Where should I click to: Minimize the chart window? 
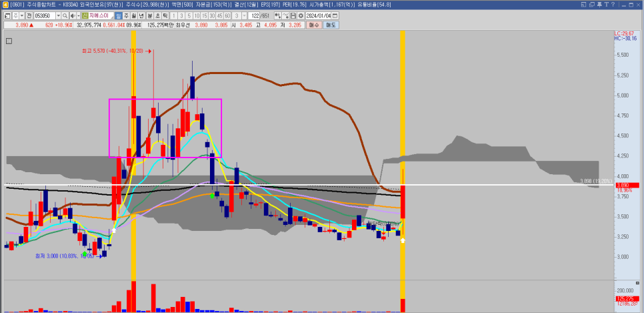623,5
